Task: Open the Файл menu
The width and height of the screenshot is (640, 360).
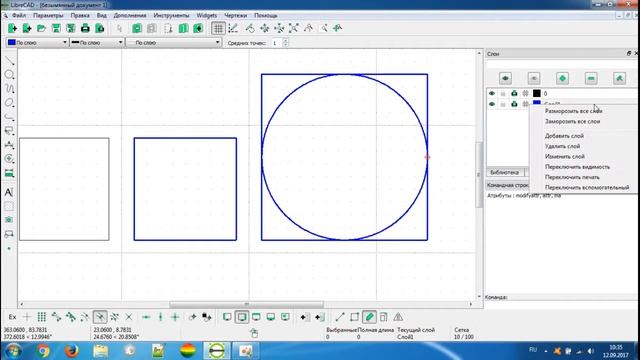Action: (x=19, y=16)
